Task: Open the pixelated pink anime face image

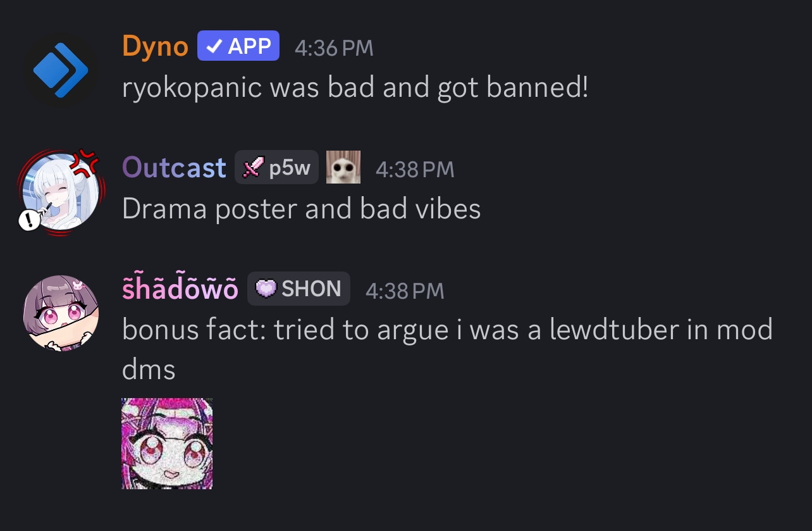Action: point(167,444)
